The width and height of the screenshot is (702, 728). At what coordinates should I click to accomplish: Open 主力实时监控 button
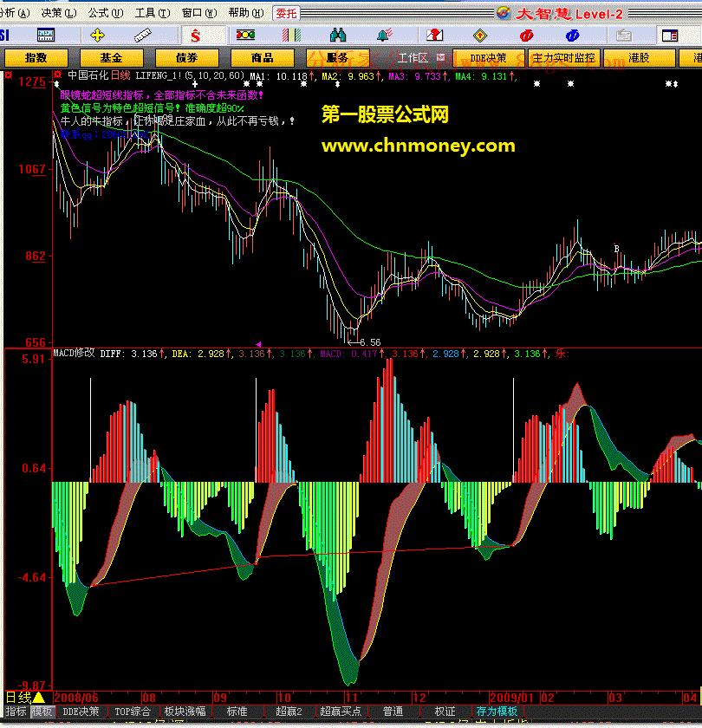(x=563, y=57)
